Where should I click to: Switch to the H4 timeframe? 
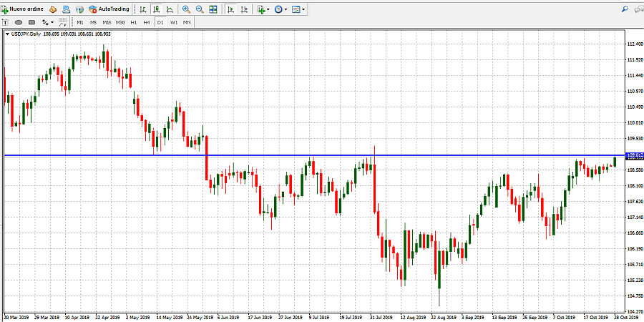[147, 22]
